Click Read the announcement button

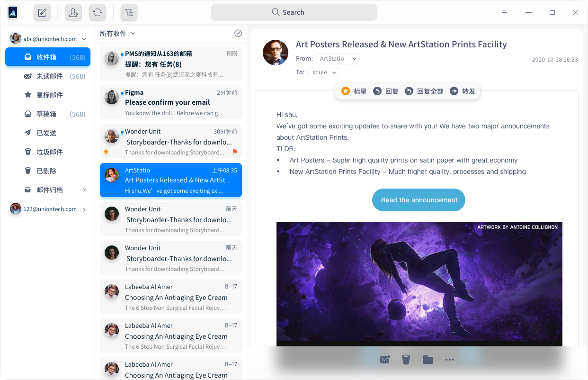(419, 200)
